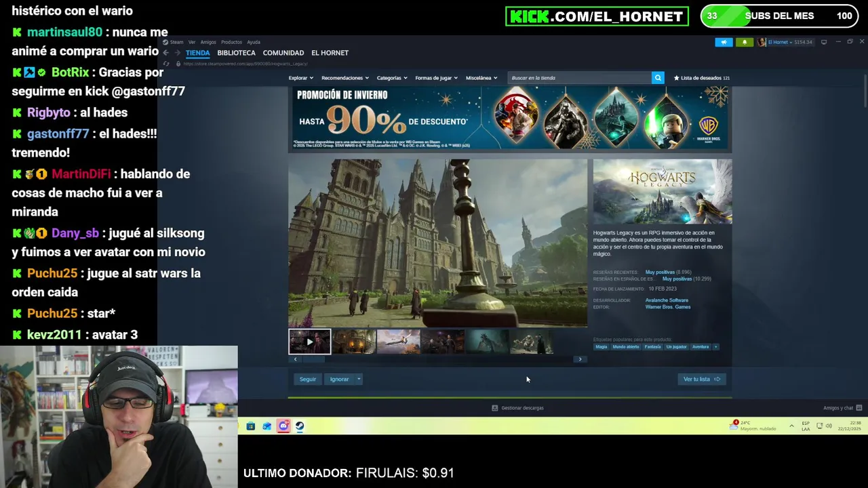Click the Warner Bros. Games logo on banner

click(x=709, y=129)
